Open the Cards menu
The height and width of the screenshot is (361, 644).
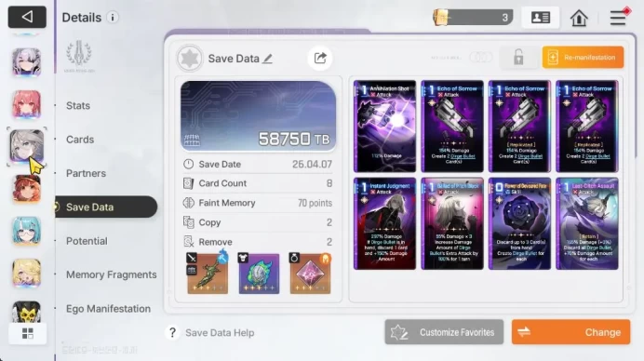80,140
